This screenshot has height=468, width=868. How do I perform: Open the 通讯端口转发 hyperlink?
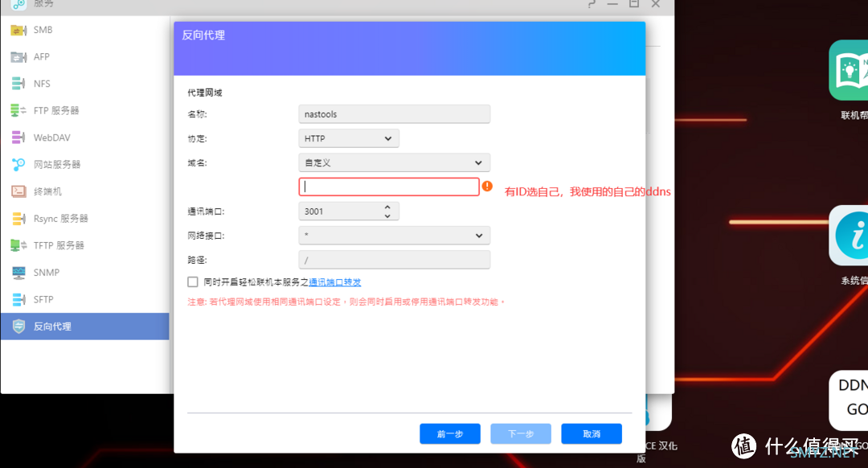(x=334, y=281)
